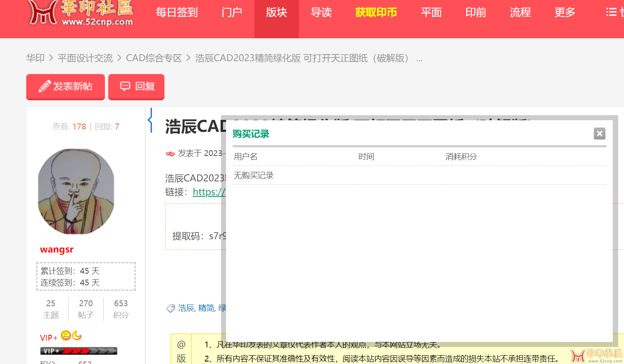The width and height of the screenshot is (624, 364).
Task: Open the 华印社区 logo homepage
Action: point(81,12)
